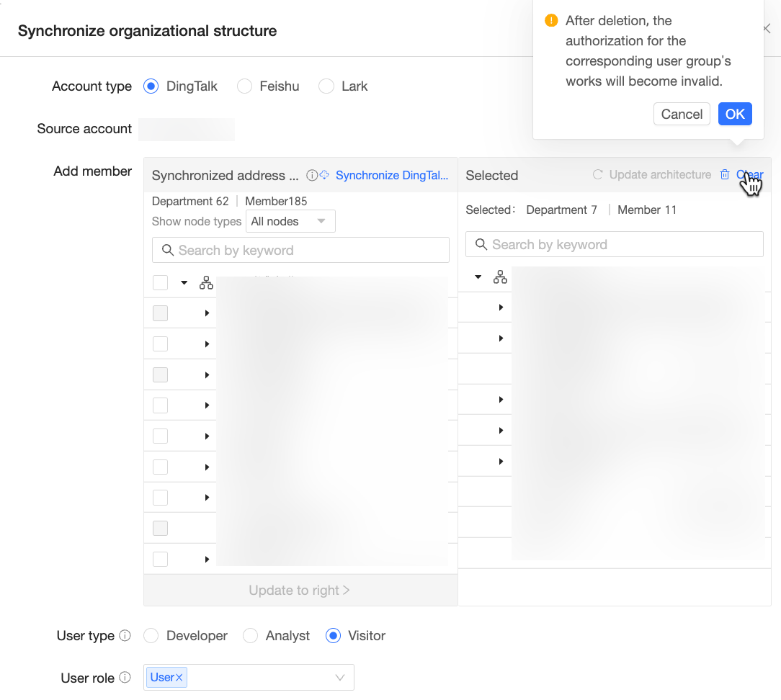781x700 pixels.
Task: Click the info icon next to User type
Action: pyautogui.click(x=125, y=636)
